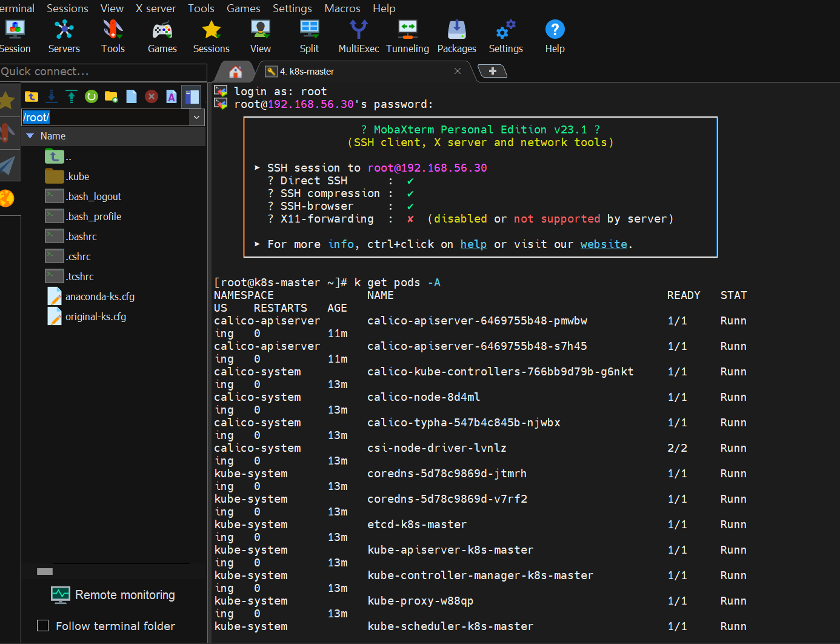840x644 pixels.
Task: Close the k8s-master tab
Action: [458, 71]
